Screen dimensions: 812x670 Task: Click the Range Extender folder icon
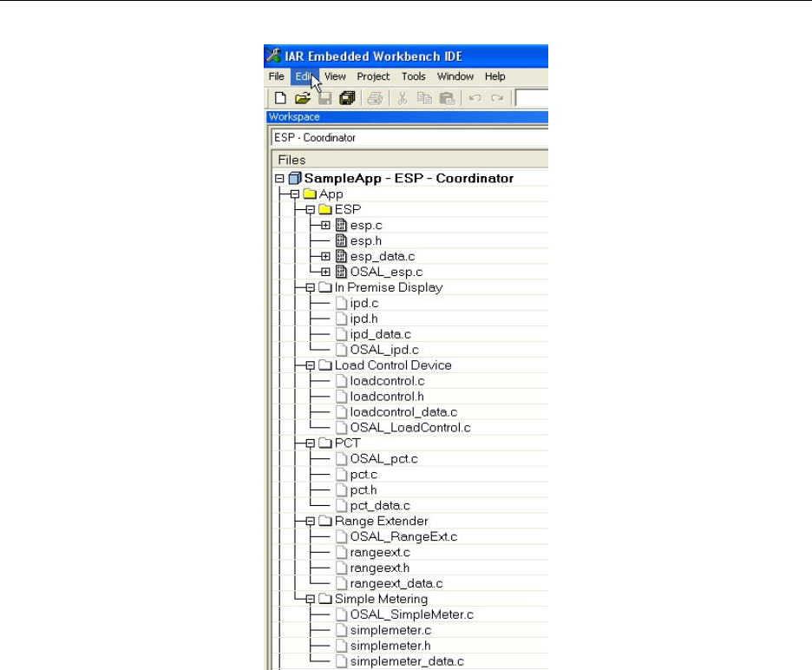[x=325, y=520]
